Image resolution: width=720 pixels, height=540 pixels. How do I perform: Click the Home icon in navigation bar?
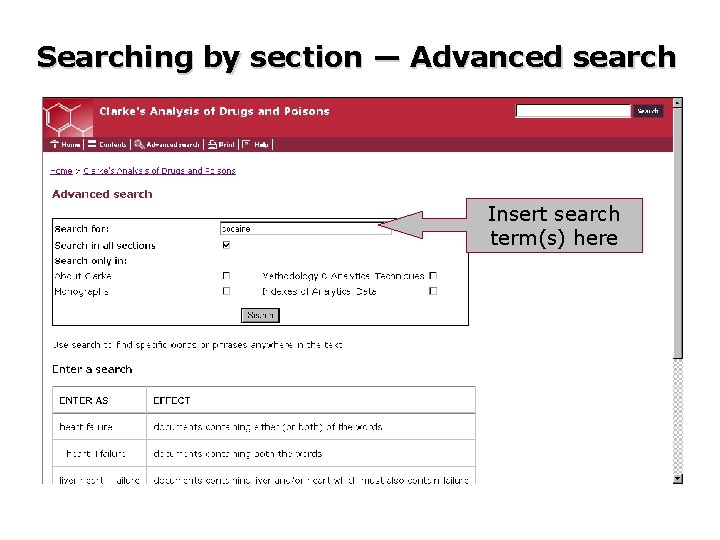pyautogui.click(x=55, y=144)
